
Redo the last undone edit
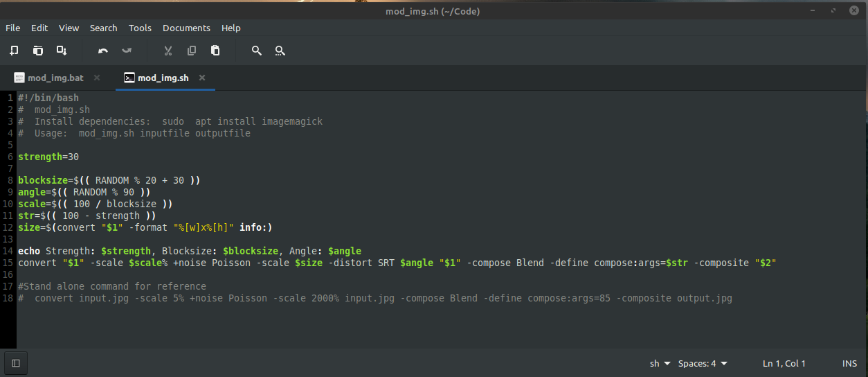pyautogui.click(x=127, y=51)
